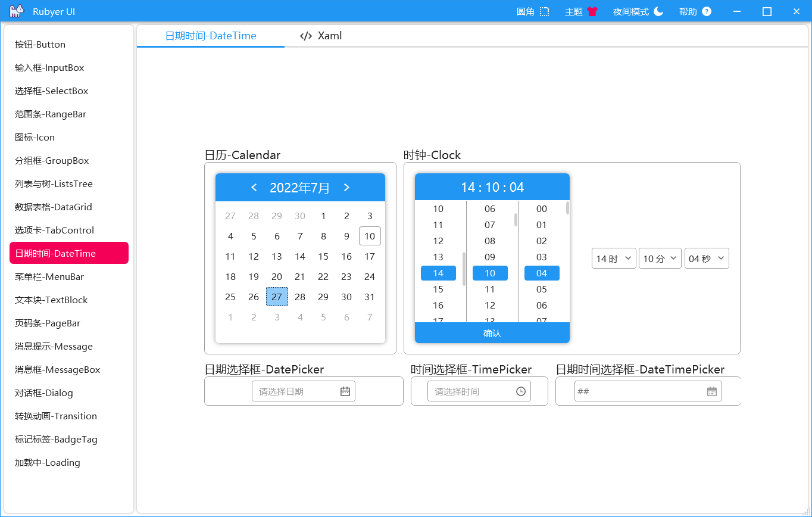
Task: Expand the 10 分 minute dropdown
Action: [660, 258]
